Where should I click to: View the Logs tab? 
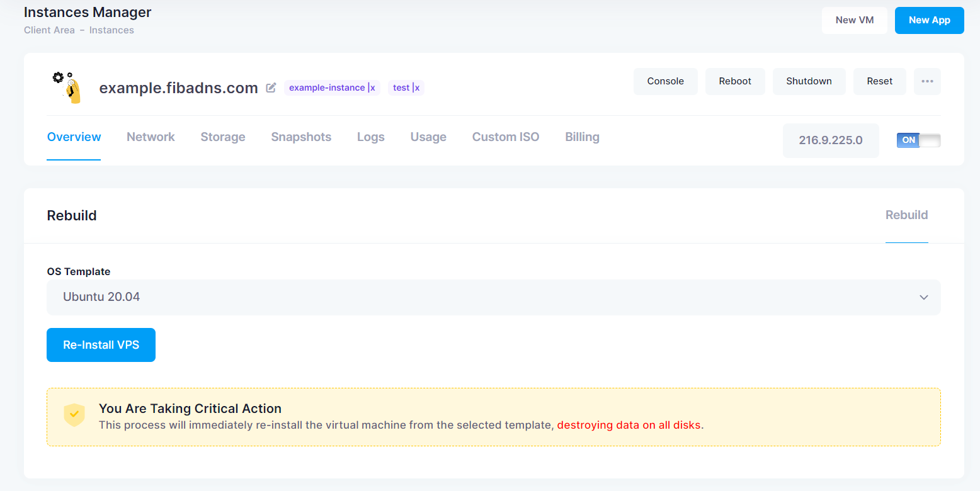coord(371,137)
